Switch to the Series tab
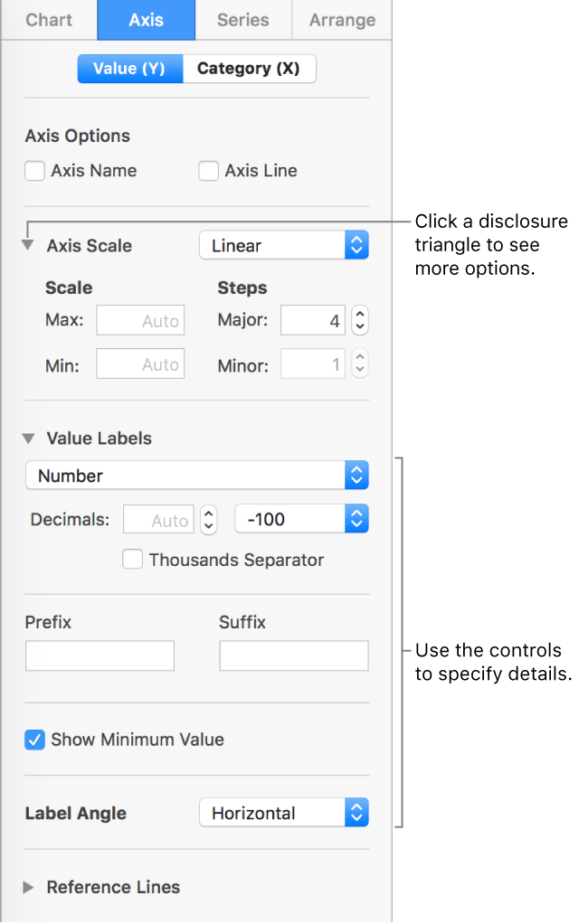This screenshot has height=924, width=579. coord(242,19)
